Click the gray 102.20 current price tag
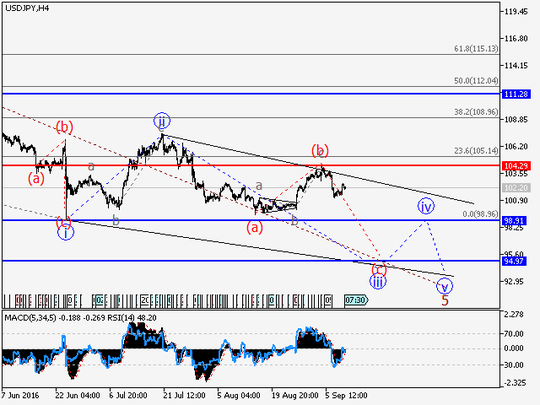This screenshot has height=405, width=540. 516,188
